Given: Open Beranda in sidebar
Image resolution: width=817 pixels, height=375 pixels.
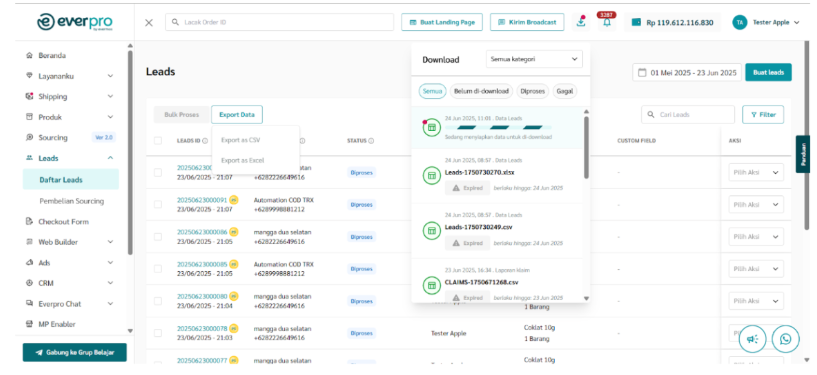Looking at the screenshot, I should coord(52,55).
